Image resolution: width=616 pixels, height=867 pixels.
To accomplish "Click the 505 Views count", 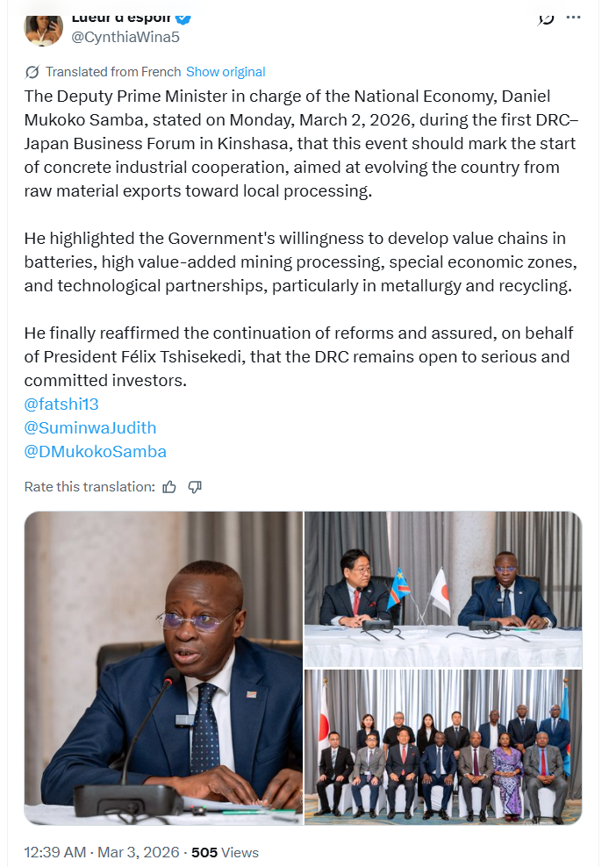I will click(225, 852).
